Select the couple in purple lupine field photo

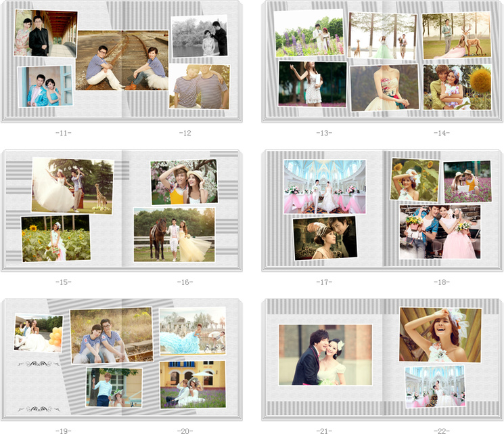[308, 32]
